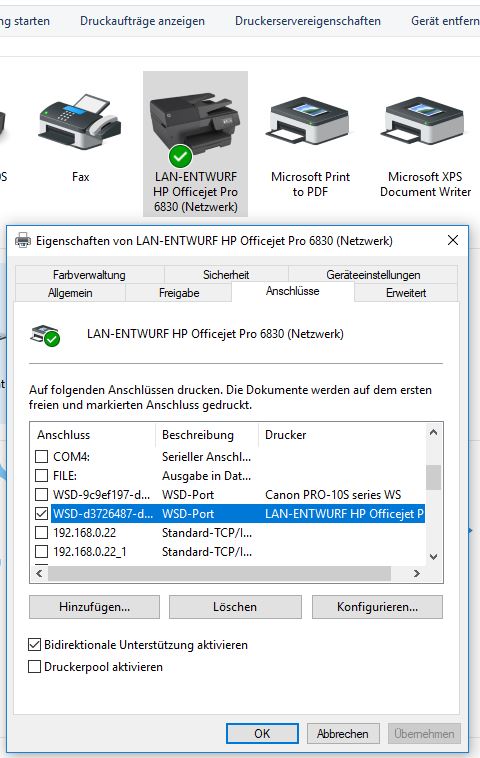The width and height of the screenshot is (480, 758).
Task: Click 'LAN-ENTWURF HP Officejet P' in the highlighted row
Action: [x=344, y=513]
